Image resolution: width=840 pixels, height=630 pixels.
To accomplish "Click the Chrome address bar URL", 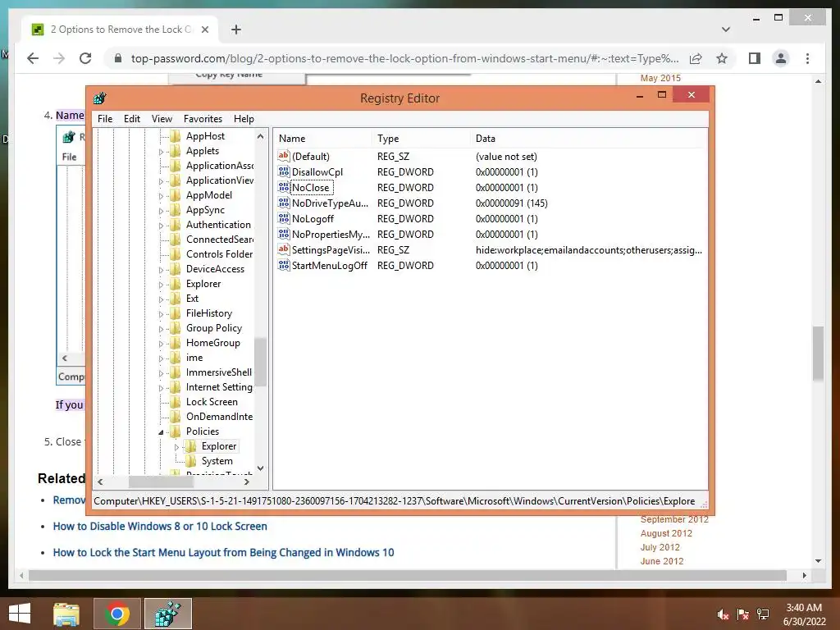I will pos(404,58).
